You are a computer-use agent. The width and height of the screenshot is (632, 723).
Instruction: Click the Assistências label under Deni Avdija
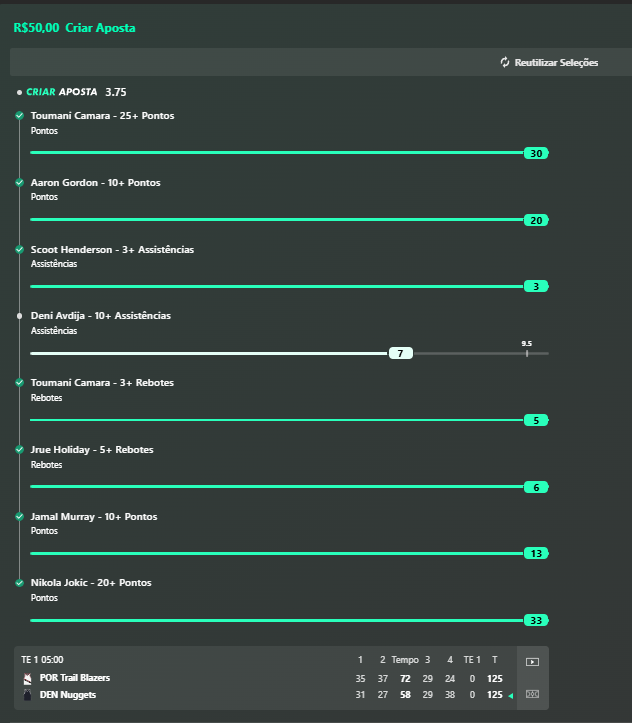(x=54, y=331)
